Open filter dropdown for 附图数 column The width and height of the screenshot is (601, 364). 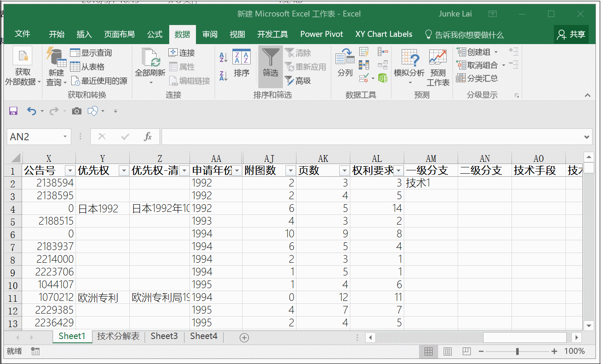click(x=291, y=171)
